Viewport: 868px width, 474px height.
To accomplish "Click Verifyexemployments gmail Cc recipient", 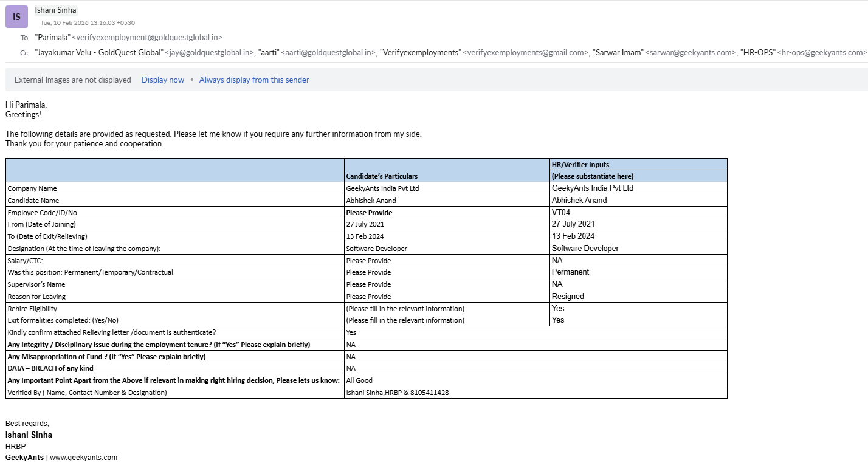I will coord(484,53).
